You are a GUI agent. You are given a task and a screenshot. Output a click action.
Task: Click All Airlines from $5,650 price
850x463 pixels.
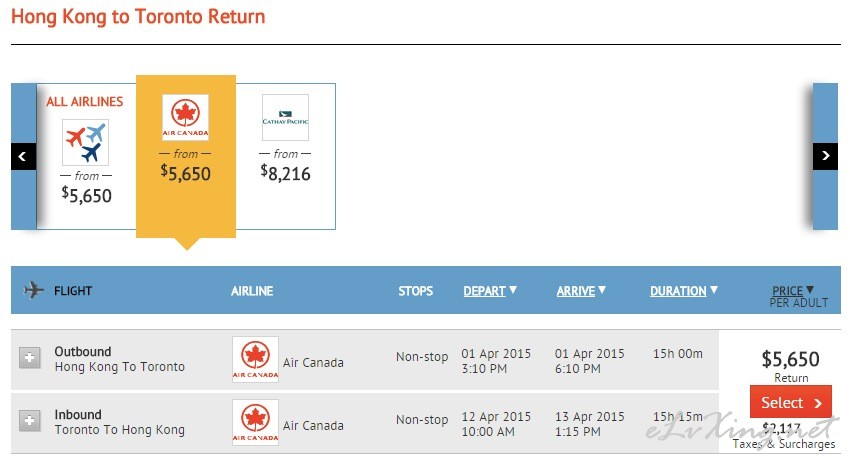[86, 195]
